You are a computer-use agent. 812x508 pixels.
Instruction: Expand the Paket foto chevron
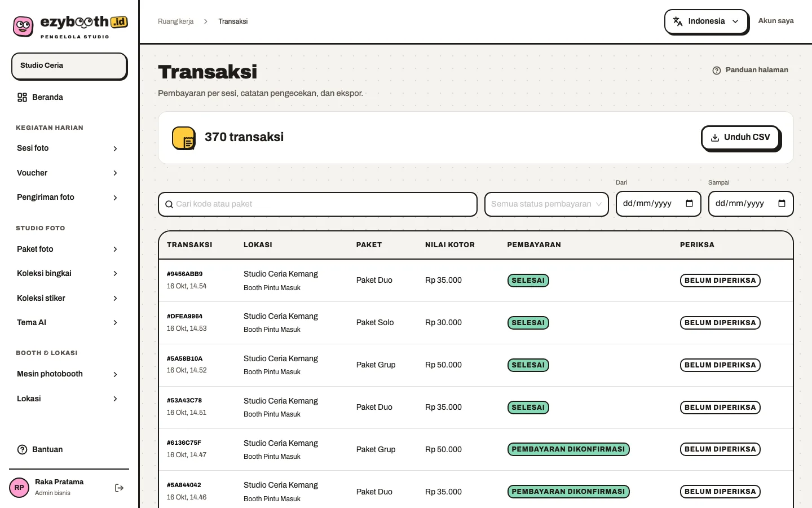pos(115,249)
